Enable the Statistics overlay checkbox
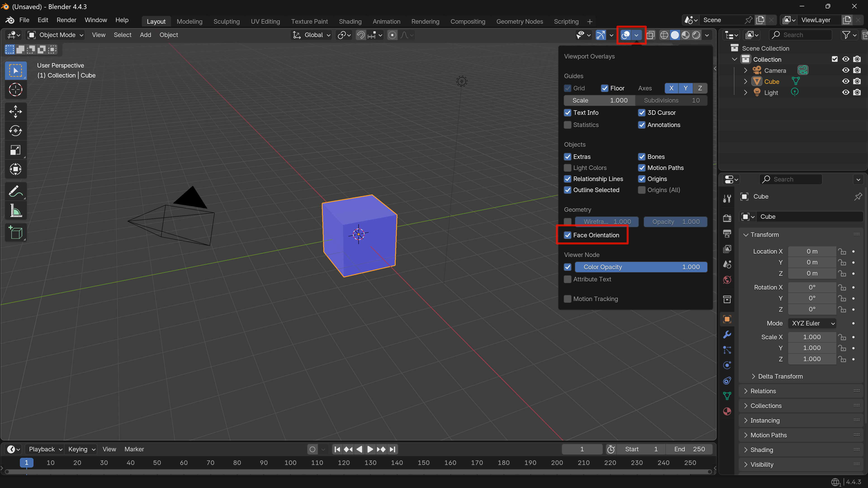 [x=568, y=125]
